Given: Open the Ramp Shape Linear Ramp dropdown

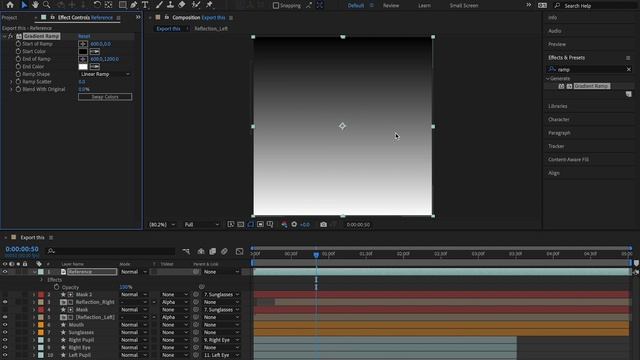Looking at the screenshot, I should coord(105,74).
